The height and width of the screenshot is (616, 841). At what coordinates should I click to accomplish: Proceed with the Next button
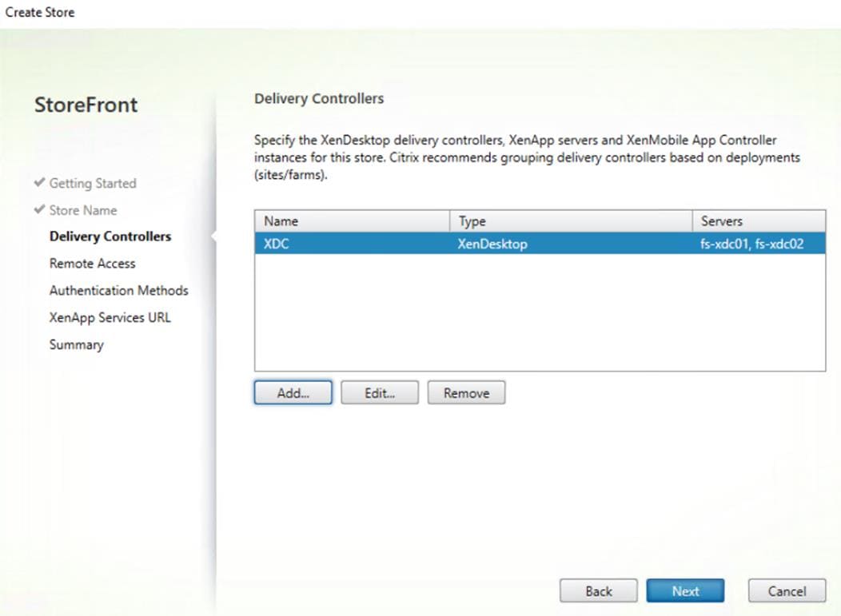pyautogui.click(x=685, y=590)
